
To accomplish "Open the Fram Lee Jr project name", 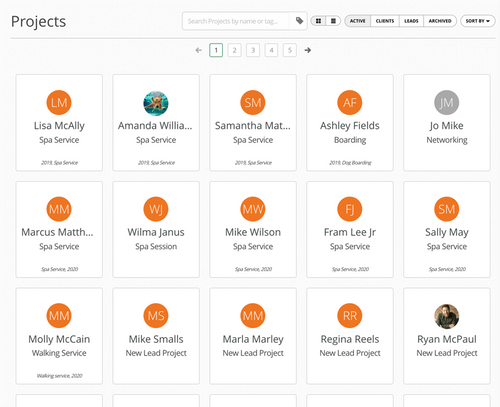I will (x=350, y=232).
